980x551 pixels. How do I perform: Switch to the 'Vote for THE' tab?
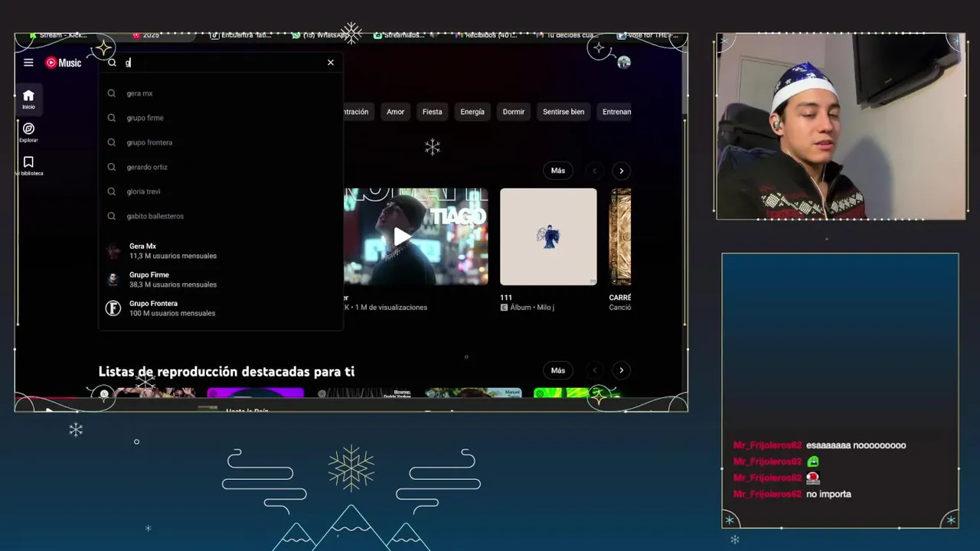650,35
